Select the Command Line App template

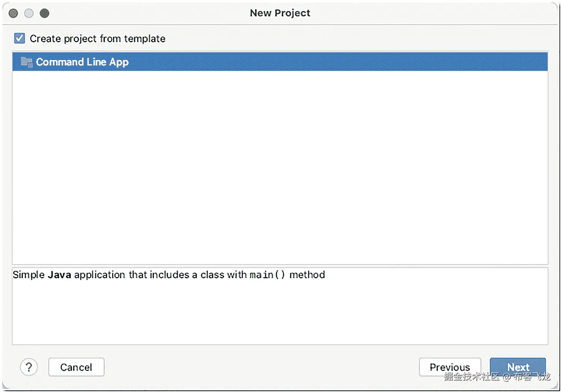point(82,62)
